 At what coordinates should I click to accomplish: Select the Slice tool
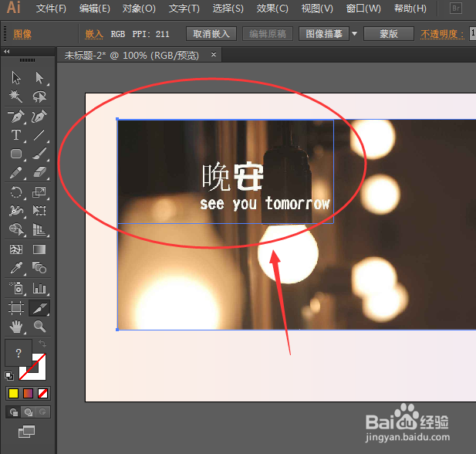click(39, 308)
